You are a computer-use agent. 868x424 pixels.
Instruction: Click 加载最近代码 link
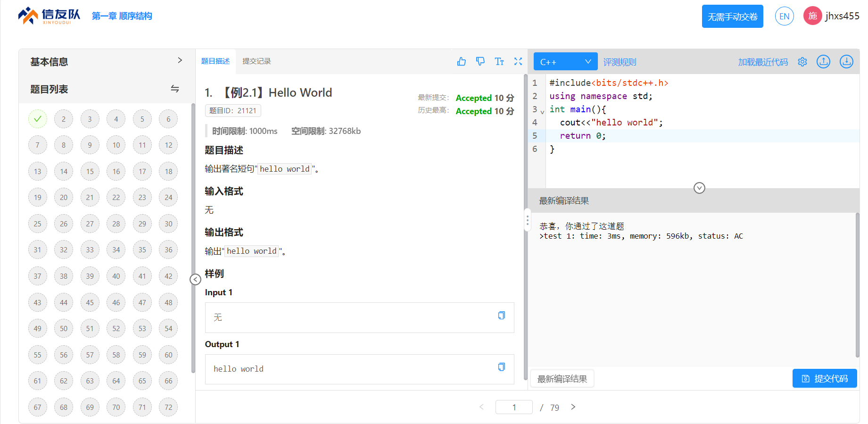(x=763, y=62)
